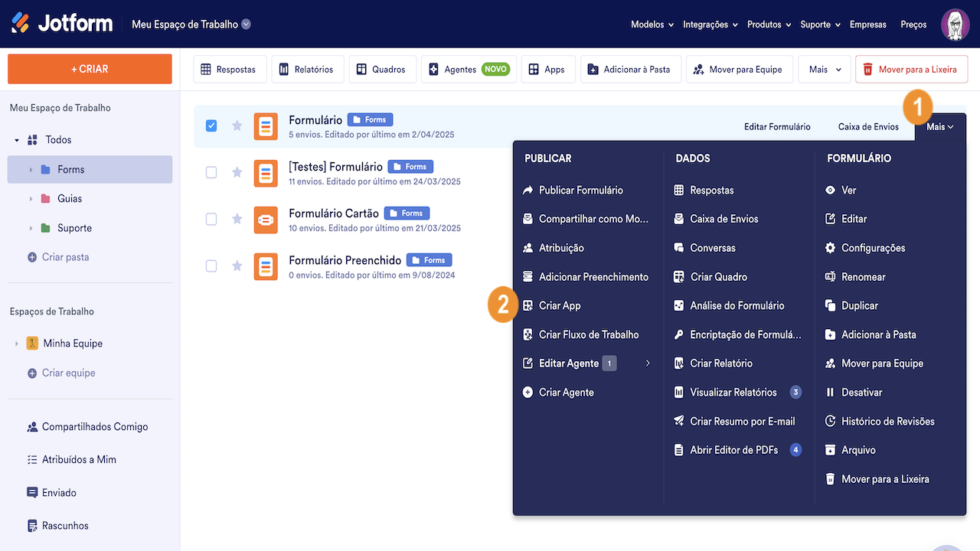Open Caixa de Envios on the Formulário row
Image resolution: width=980 pixels, height=551 pixels.
coord(868,126)
